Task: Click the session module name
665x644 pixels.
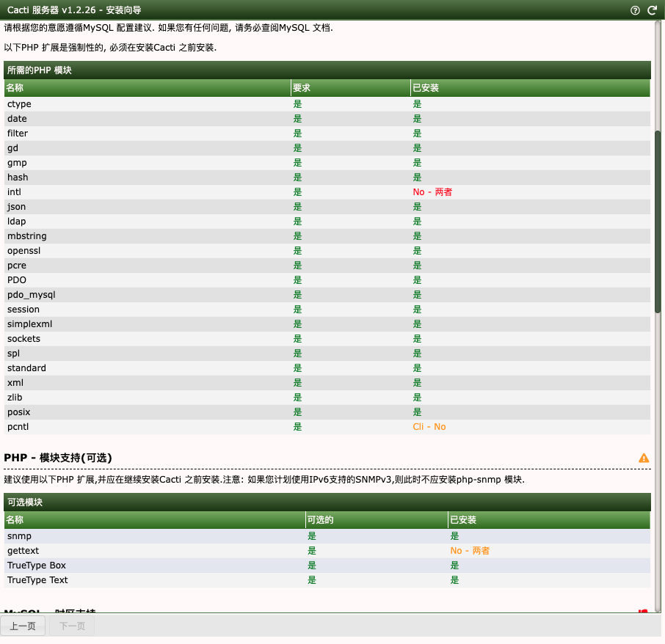Action: pos(23,310)
